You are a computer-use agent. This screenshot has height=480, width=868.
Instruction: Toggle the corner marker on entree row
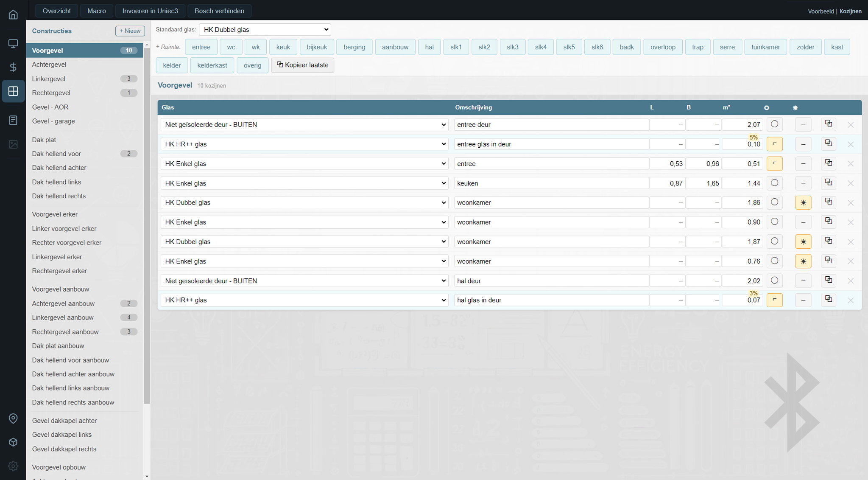click(x=774, y=163)
